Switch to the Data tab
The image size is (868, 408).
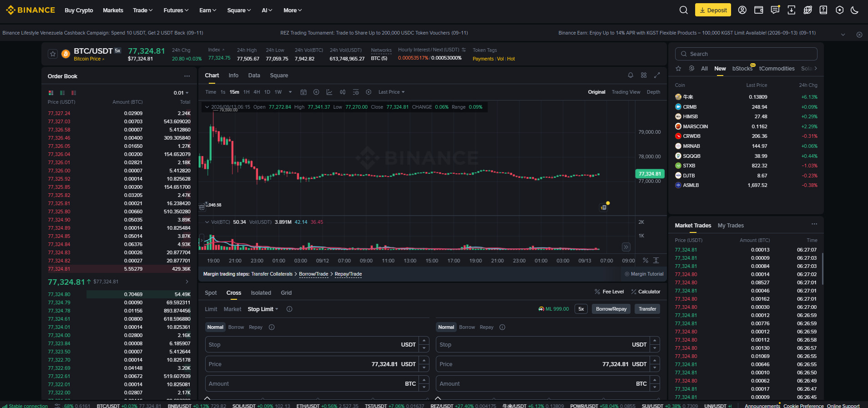tap(254, 76)
